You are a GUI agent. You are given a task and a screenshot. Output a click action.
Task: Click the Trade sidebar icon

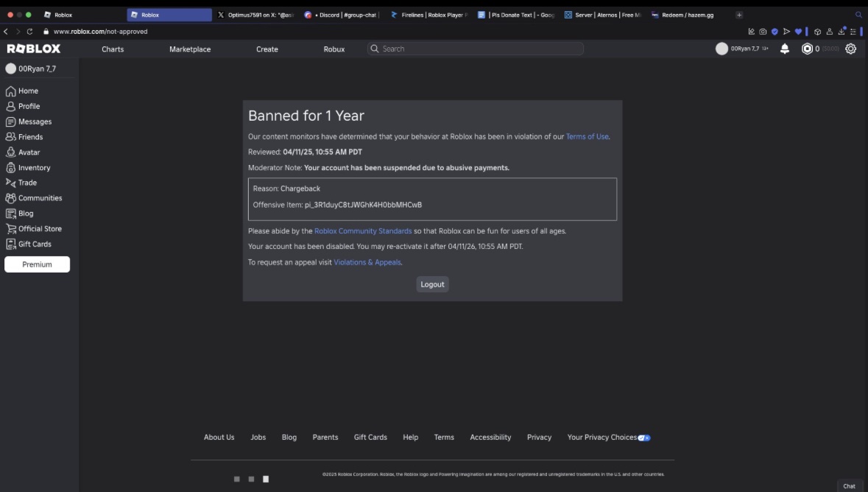[x=10, y=183]
